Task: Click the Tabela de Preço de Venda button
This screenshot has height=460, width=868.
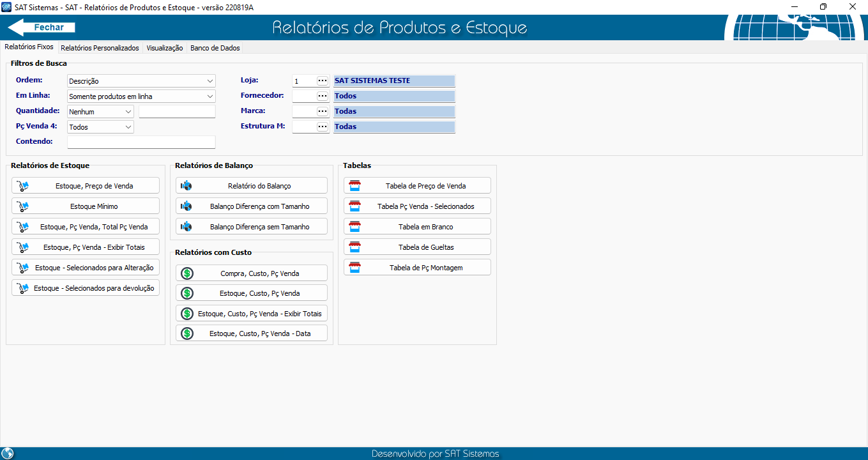Action: click(417, 186)
